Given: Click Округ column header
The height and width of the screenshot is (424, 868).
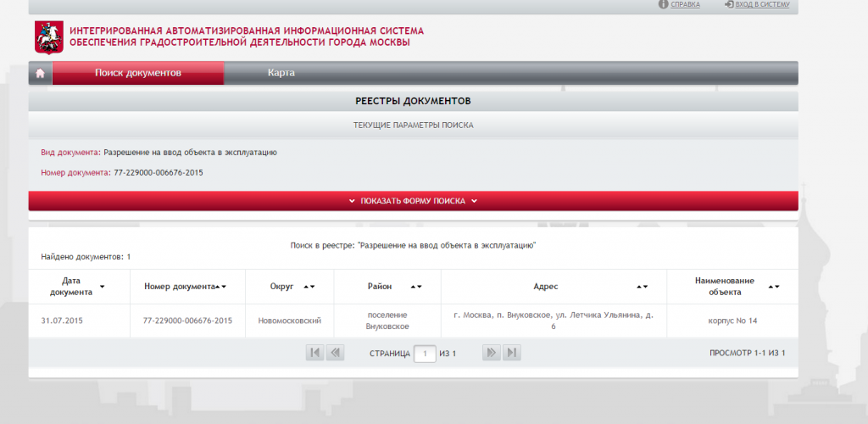Looking at the screenshot, I should (281, 287).
